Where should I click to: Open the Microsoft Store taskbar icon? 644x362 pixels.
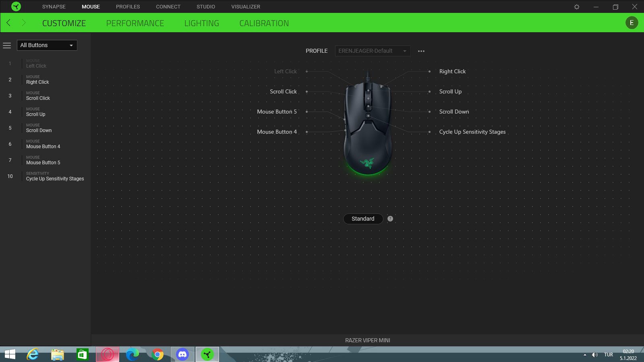(83, 354)
